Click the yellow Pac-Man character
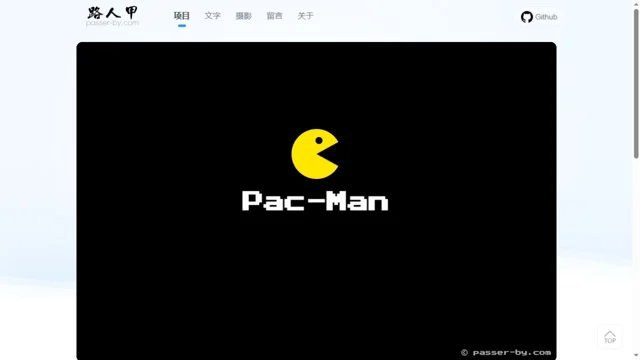This screenshot has height=360, width=640. [315, 154]
